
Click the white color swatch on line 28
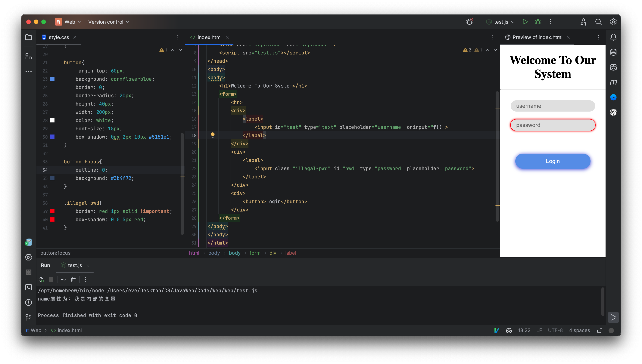coord(52,120)
